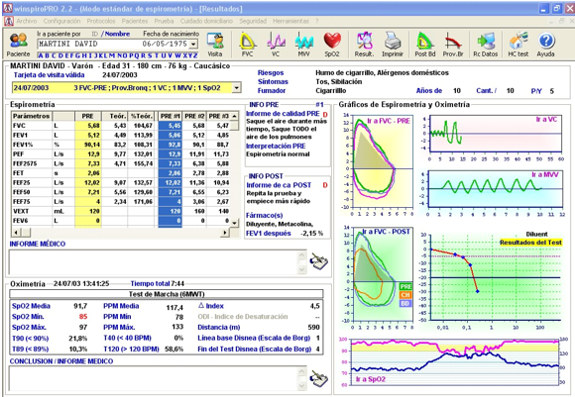Screen dimensions: 575x397
Task: Click the parameters table scroll-left arrow
Action: pos(16,232)
